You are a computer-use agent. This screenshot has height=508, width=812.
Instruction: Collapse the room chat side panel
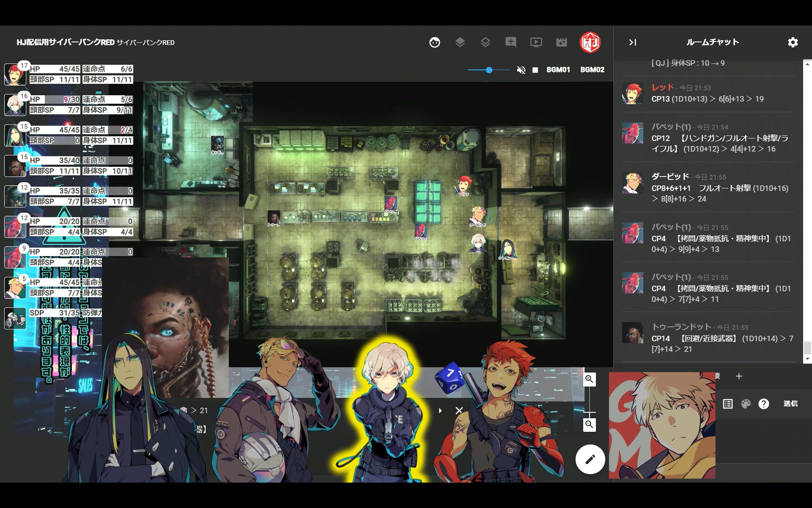coord(632,42)
